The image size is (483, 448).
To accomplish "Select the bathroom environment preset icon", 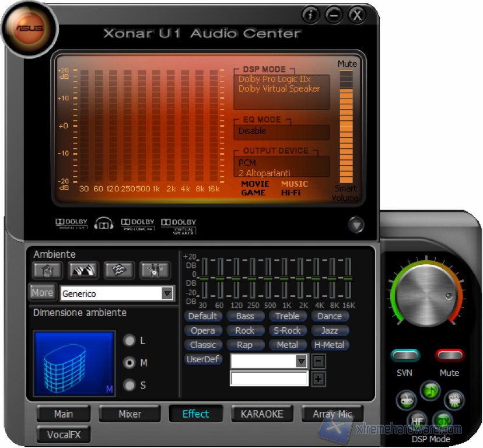I will (x=47, y=270).
